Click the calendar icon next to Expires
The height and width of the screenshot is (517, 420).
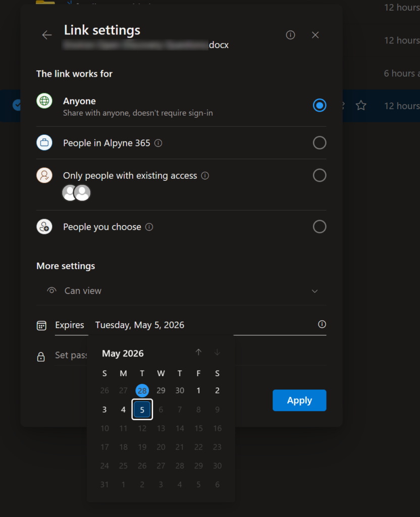point(41,325)
